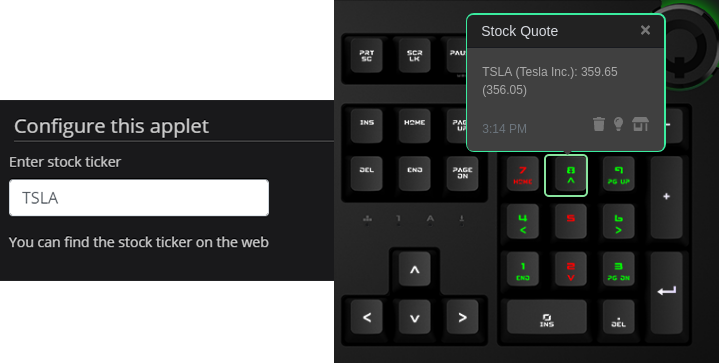The width and height of the screenshot is (719, 363).
Task: Select the highlighted numpad 8 key
Action: point(570,175)
